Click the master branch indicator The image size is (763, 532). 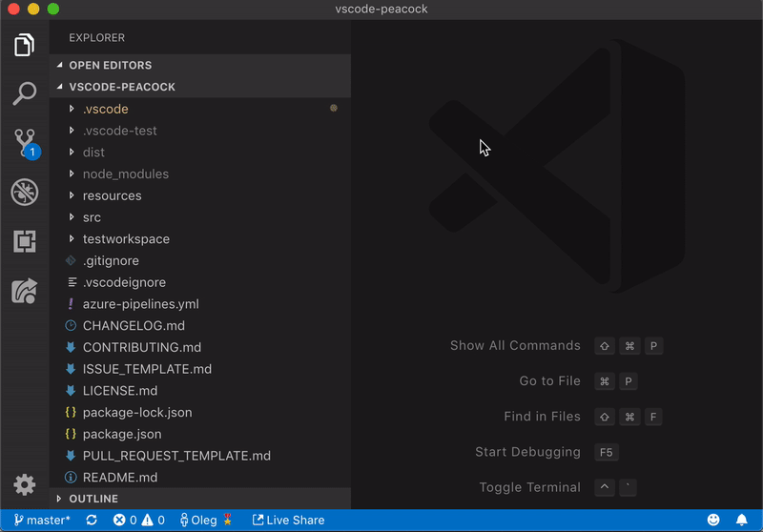(42, 521)
